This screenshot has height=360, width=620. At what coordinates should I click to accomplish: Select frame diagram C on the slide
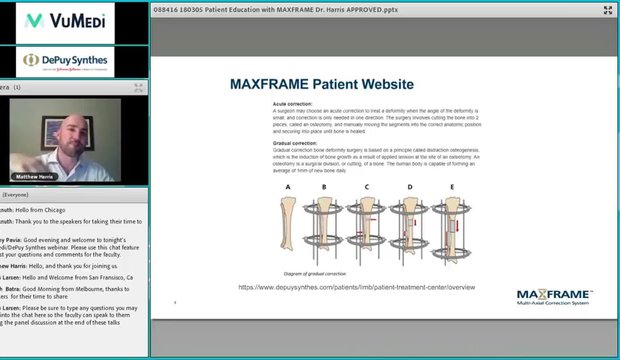pyautogui.click(x=366, y=224)
